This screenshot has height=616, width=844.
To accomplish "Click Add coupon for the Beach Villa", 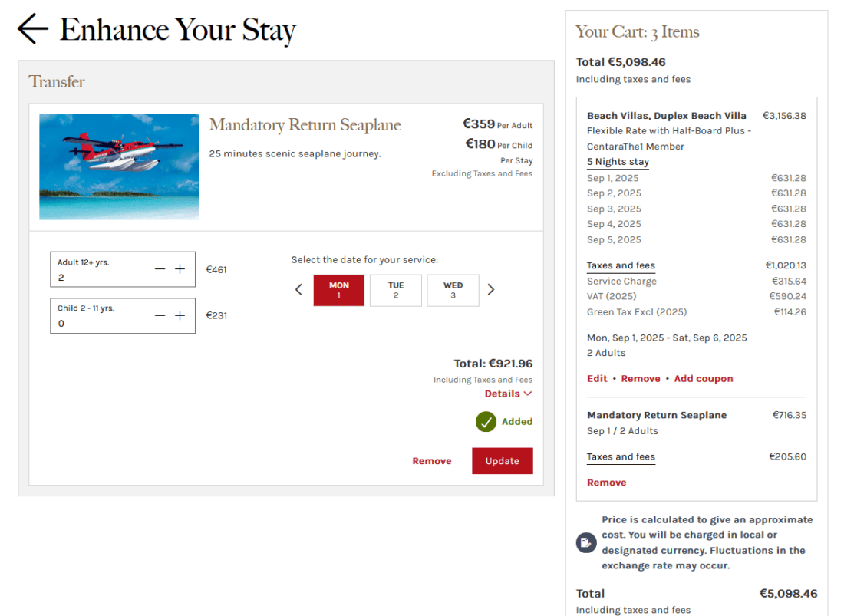I will click(x=703, y=378).
